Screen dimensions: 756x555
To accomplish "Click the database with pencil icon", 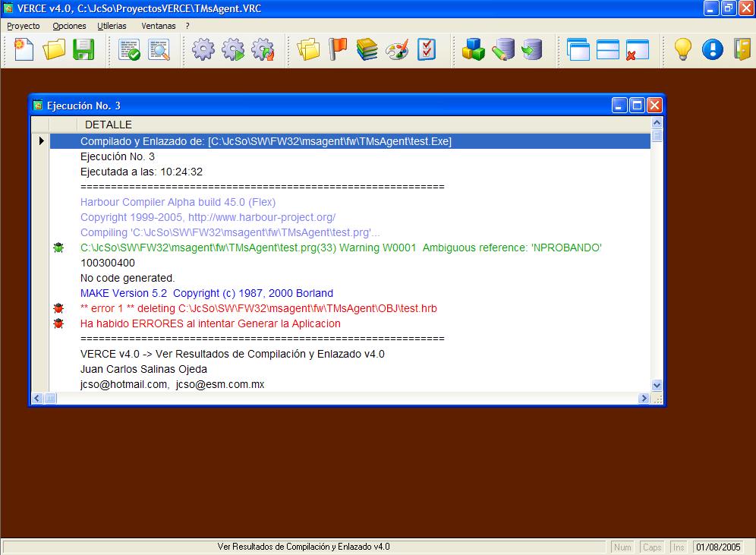I will point(502,50).
